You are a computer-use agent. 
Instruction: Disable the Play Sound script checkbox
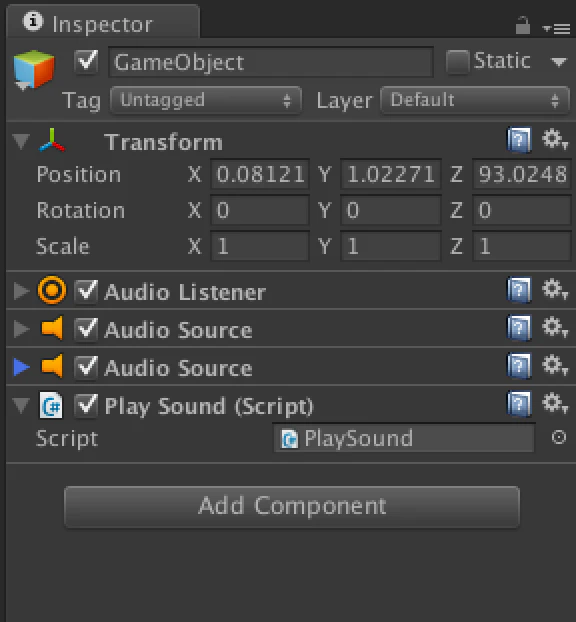(86, 405)
